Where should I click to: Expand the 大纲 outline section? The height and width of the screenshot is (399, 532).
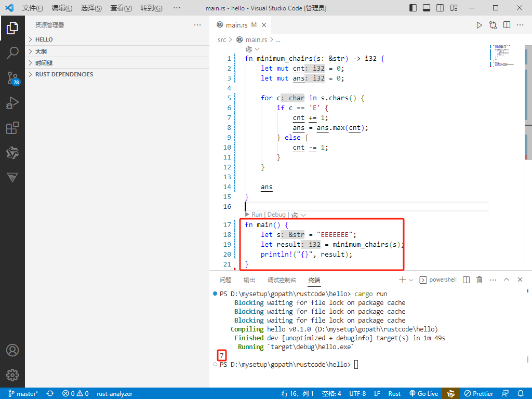pos(117,51)
